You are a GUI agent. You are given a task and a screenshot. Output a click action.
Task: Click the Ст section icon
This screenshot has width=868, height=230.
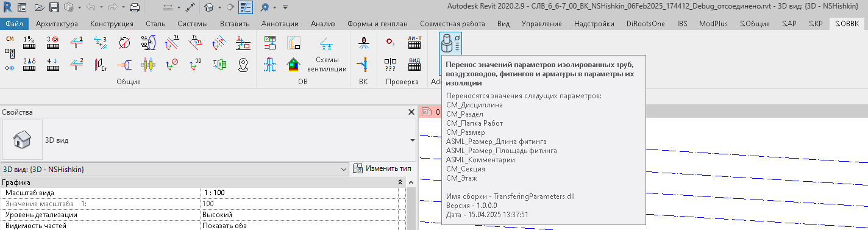101,64
